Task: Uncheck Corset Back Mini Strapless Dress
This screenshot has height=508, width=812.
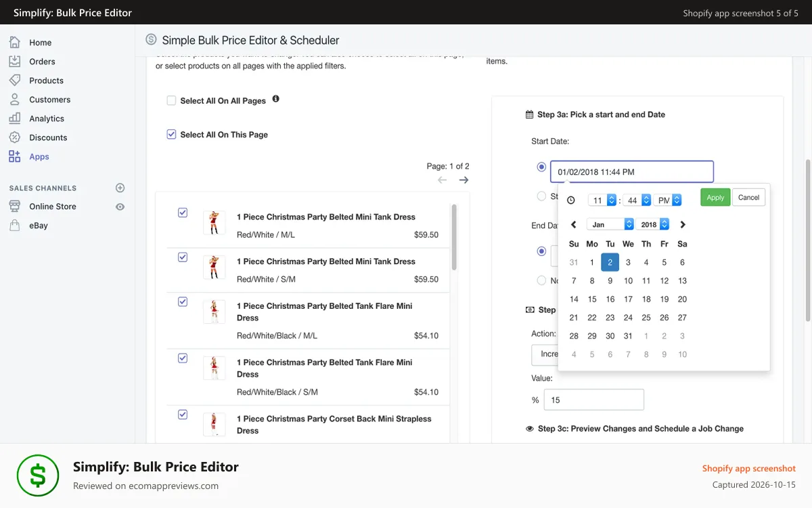Action: click(x=183, y=415)
